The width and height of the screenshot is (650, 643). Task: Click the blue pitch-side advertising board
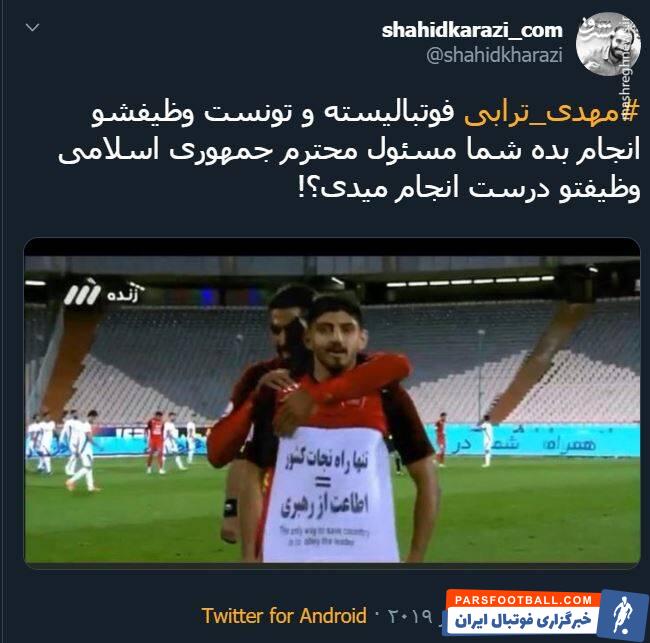[534, 440]
